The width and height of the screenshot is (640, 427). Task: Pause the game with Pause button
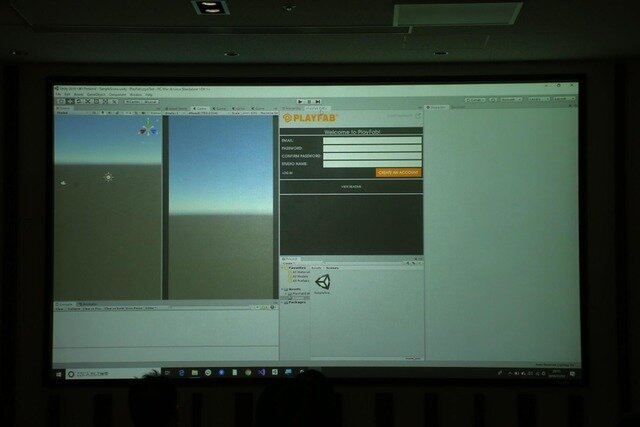pos(309,101)
